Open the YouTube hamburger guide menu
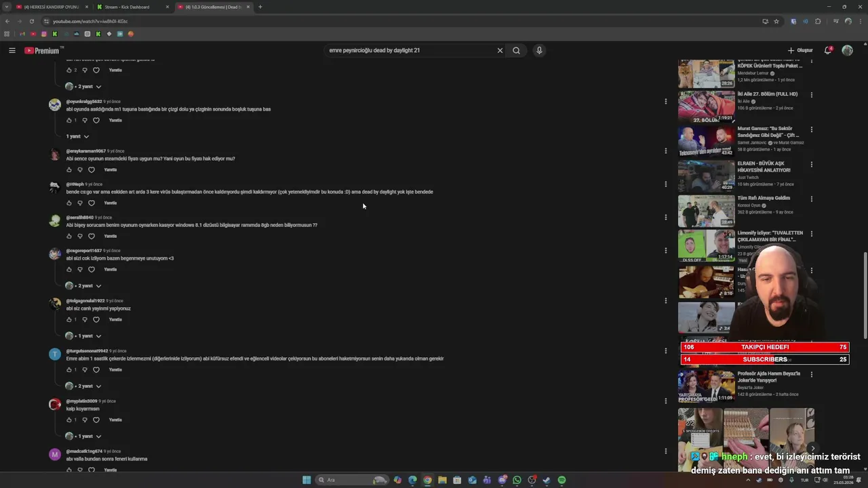The width and height of the screenshot is (868, 488). (12, 50)
